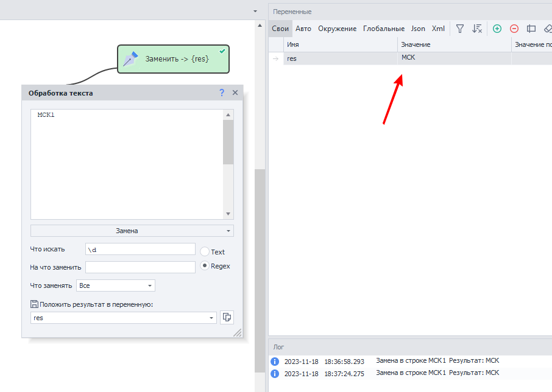Click the log entry at 18:37:24.275

pos(410,373)
